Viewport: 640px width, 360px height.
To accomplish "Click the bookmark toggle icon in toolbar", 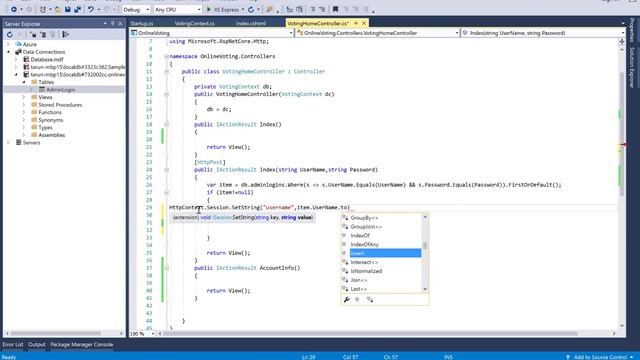I will pos(335,9).
